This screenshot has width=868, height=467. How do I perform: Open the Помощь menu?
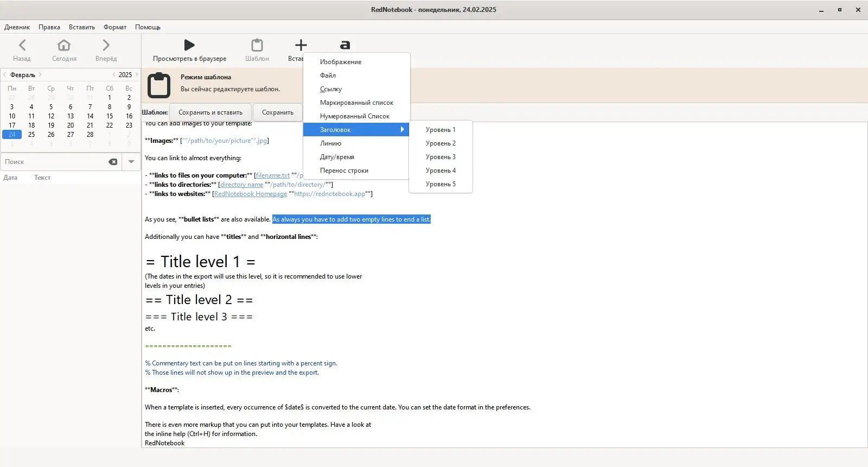148,27
